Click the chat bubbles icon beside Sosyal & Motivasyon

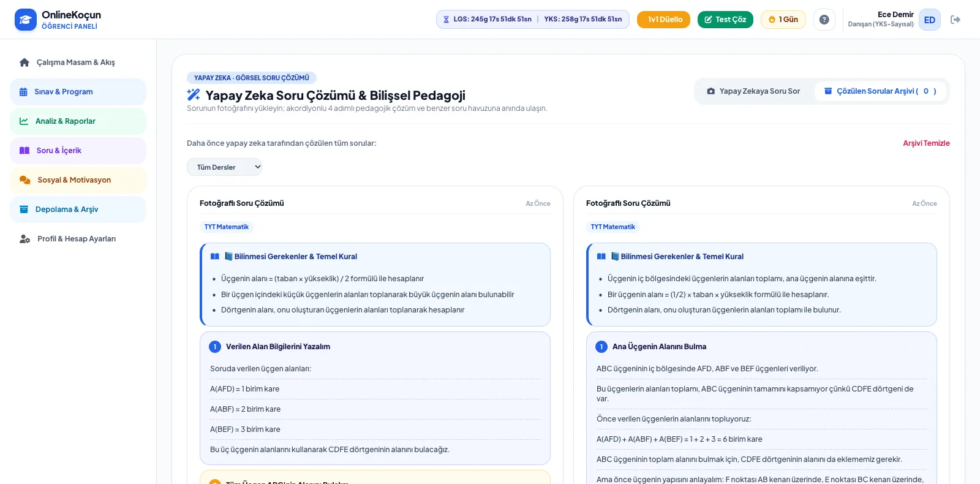point(25,180)
